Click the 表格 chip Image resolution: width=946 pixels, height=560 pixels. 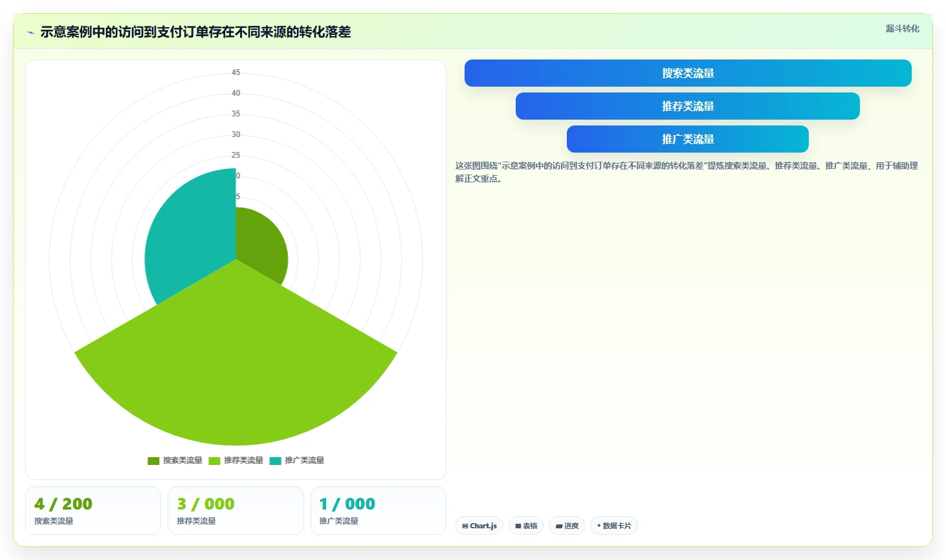(526, 526)
